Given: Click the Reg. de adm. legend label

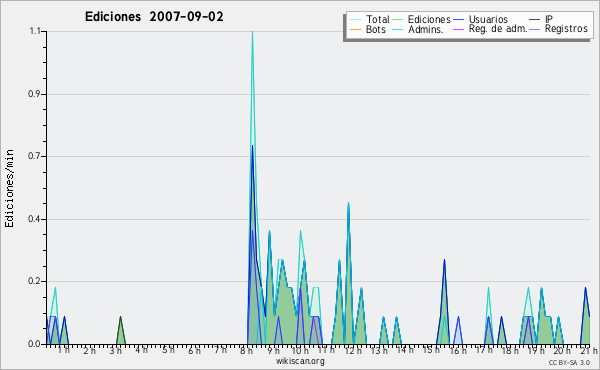Looking at the screenshot, I should 498,29.
